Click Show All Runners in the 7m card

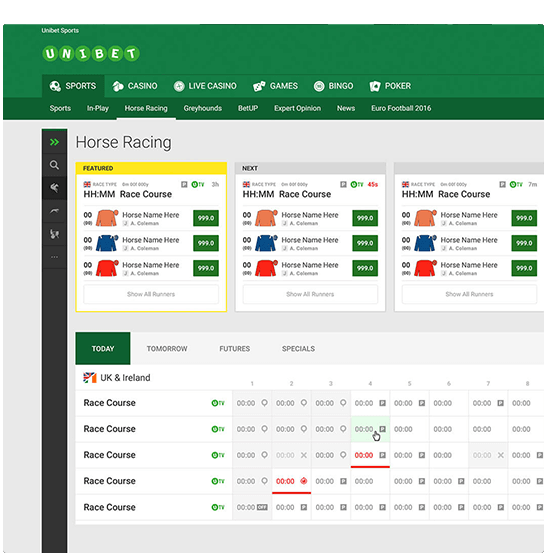click(469, 294)
